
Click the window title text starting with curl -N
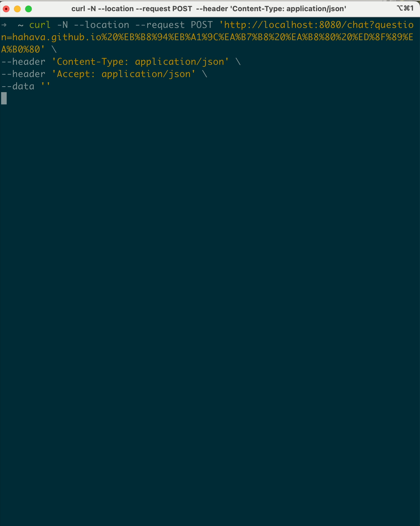coord(209,9)
